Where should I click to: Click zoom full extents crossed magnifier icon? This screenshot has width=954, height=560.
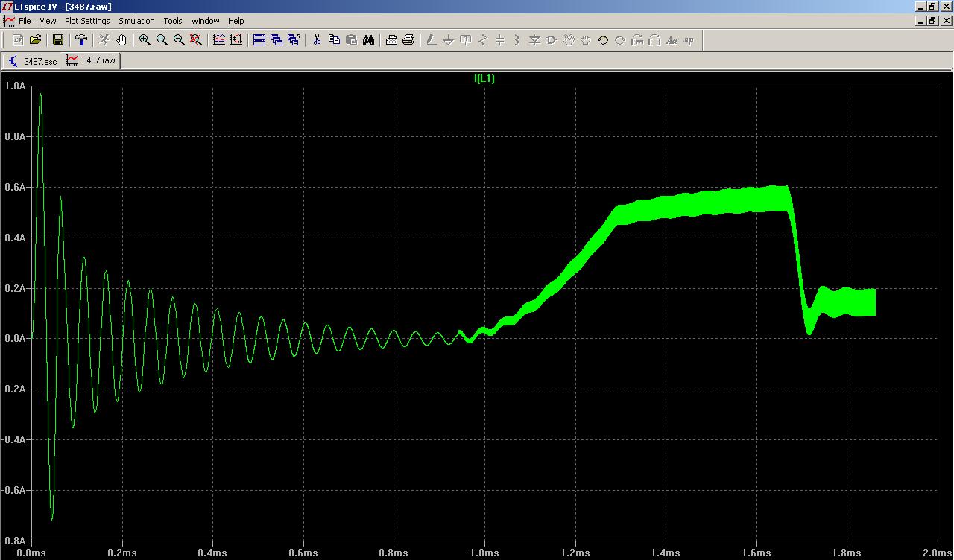(196, 40)
